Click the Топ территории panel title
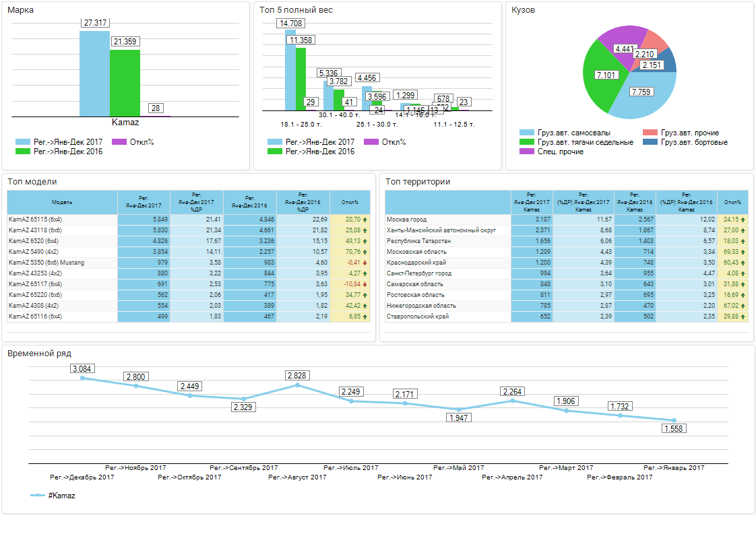Screen dimensions: 756x534 [x=418, y=182]
